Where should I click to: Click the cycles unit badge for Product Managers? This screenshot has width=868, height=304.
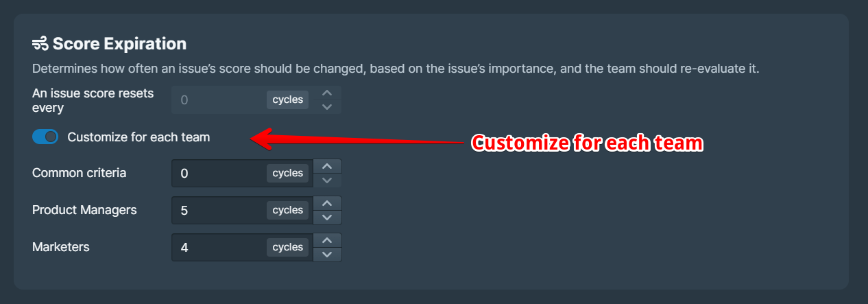tap(288, 210)
